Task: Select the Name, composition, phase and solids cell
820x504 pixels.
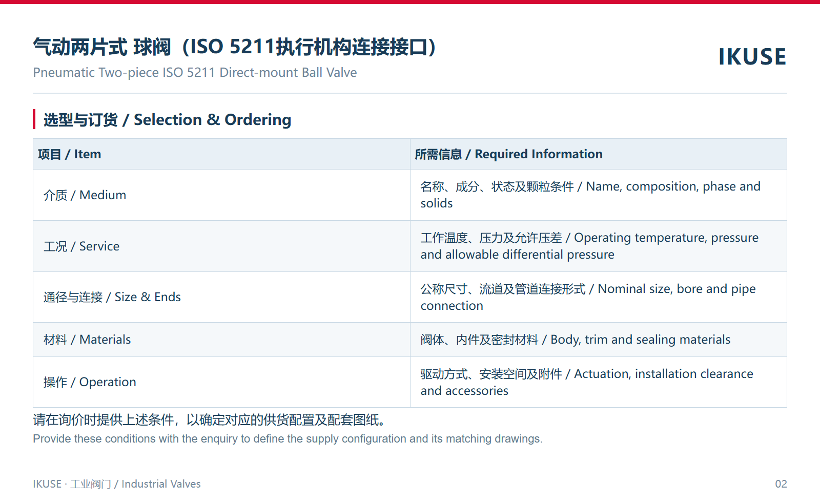Action: (x=598, y=195)
